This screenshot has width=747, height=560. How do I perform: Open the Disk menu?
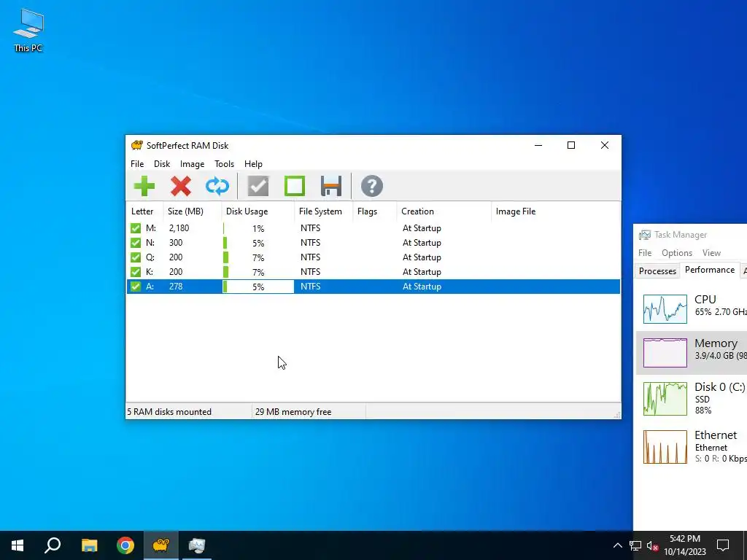pos(162,164)
